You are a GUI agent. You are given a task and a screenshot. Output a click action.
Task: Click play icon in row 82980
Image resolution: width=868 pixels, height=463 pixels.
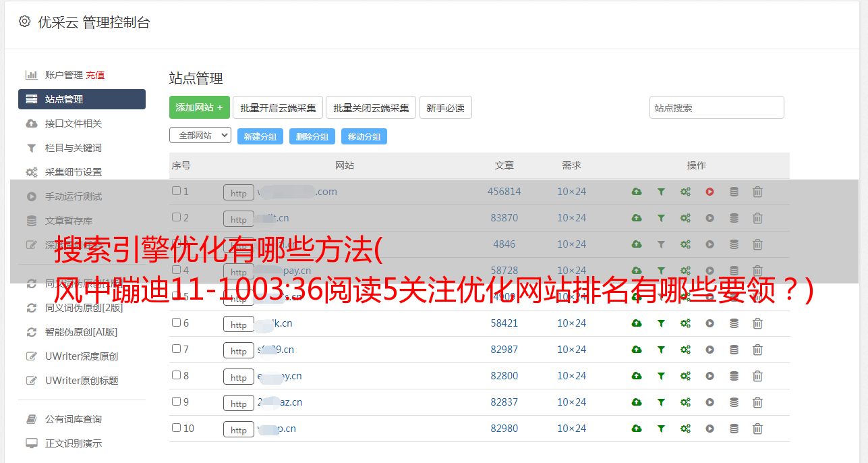pos(710,429)
